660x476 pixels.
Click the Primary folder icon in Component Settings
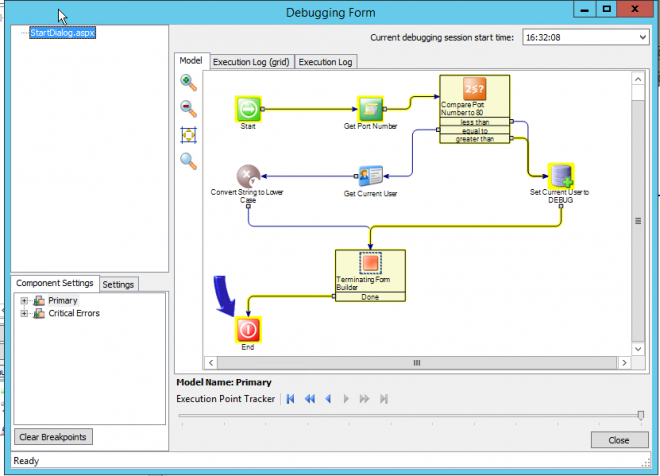coord(39,300)
